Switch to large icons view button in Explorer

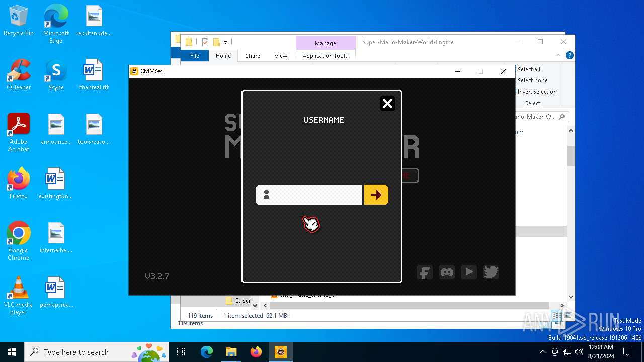coord(568,315)
